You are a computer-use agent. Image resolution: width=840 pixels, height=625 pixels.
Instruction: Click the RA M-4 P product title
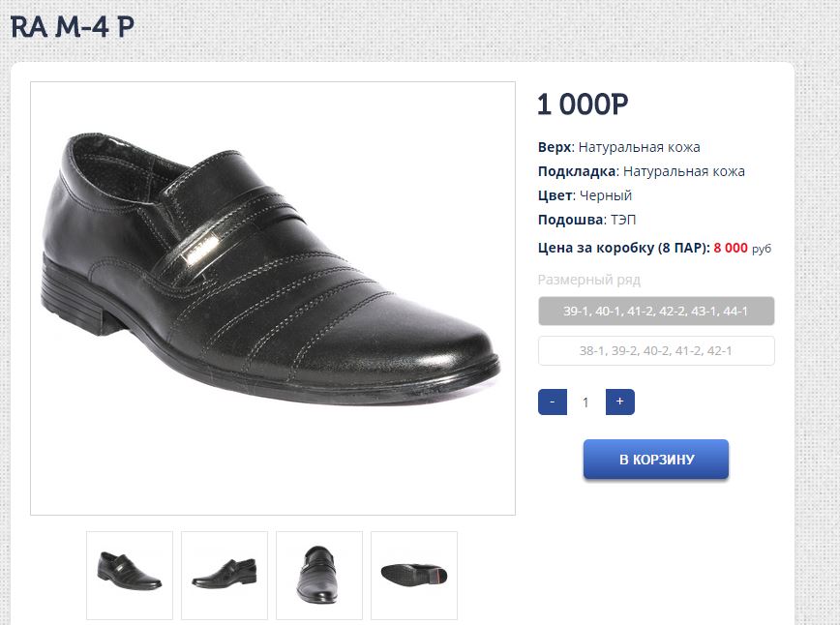[73, 27]
